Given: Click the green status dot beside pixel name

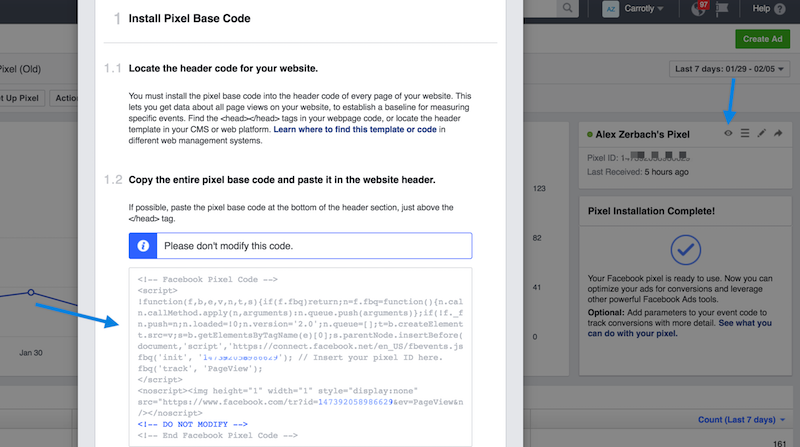Looking at the screenshot, I should [x=590, y=135].
